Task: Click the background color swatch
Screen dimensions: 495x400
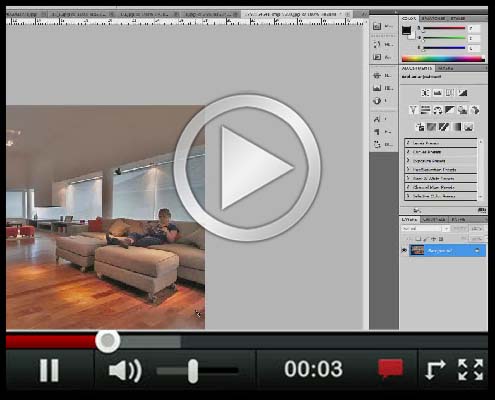Action: pyautogui.click(x=412, y=36)
